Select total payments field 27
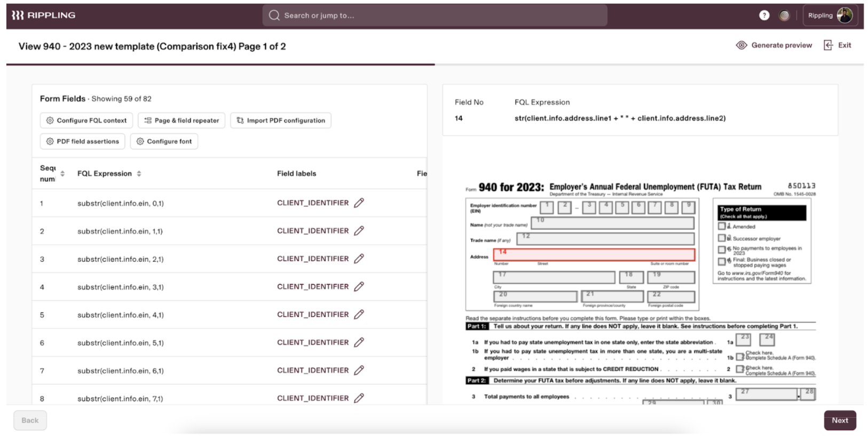Image resolution: width=868 pixels, height=437 pixels. coord(767,394)
